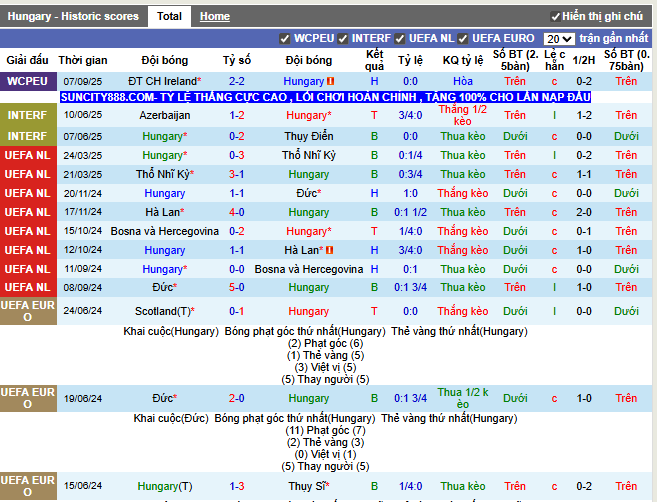Screen dimensions: 657x502
Task: Open the 5-0 Đức score
Action: point(237,287)
